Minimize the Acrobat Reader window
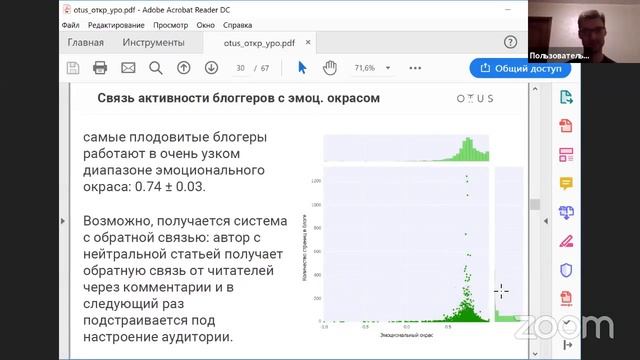Image resolution: width=640 pixels, height=360 pixels. [x=508, y=9]
